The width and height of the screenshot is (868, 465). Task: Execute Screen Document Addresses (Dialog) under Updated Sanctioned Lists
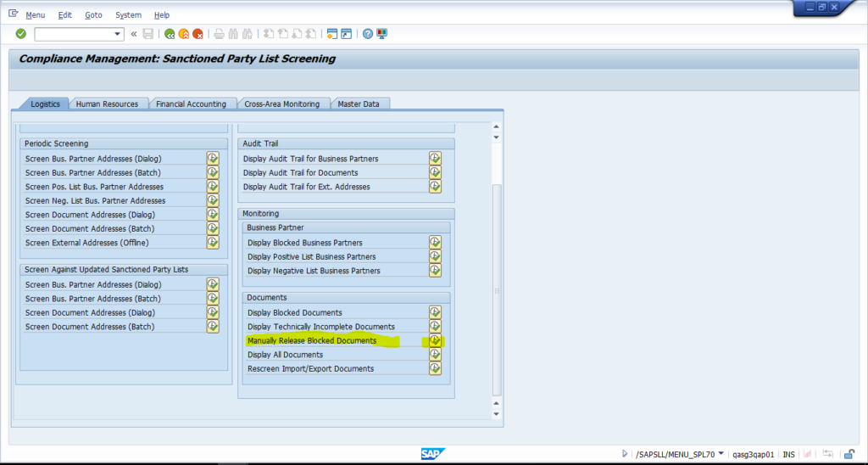point(213,312)
